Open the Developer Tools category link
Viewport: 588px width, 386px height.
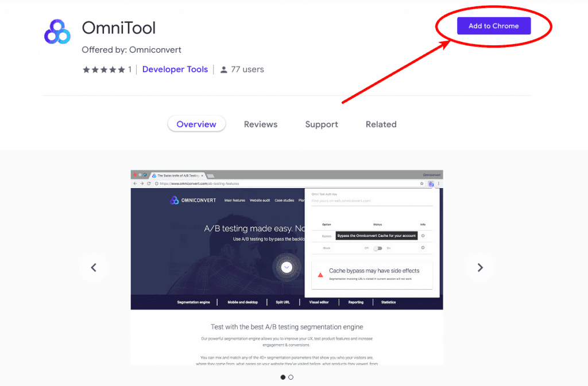point(175,69)
